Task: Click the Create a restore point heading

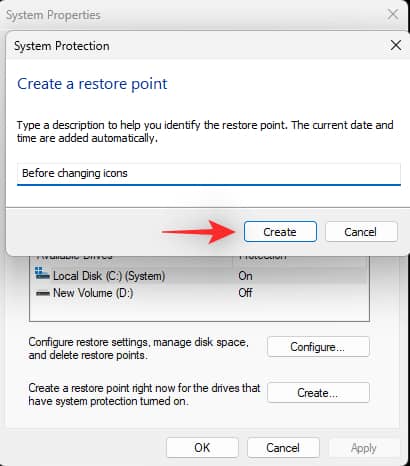Action: (x=92, y=83)
